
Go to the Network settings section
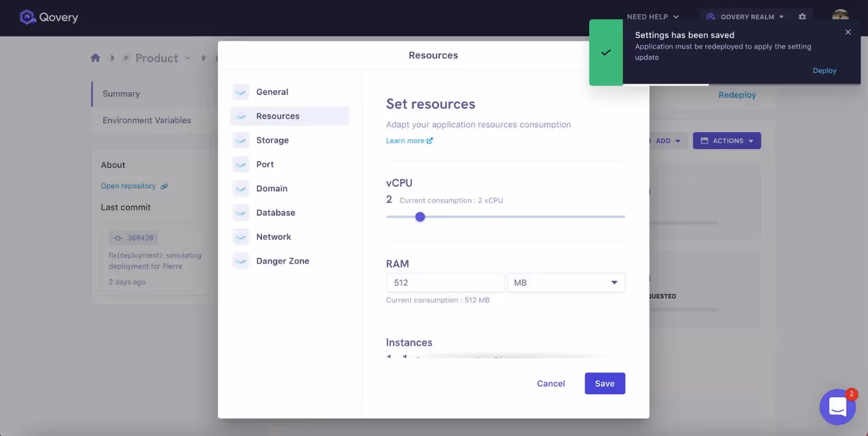(x=290, y=237)
